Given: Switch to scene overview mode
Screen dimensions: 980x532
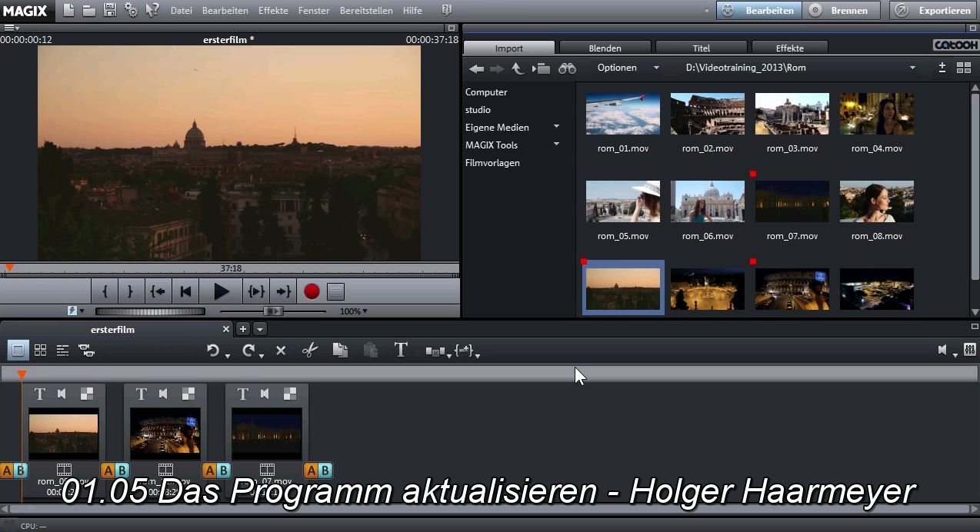Looking at the screenshot, I should pos(40,351).
